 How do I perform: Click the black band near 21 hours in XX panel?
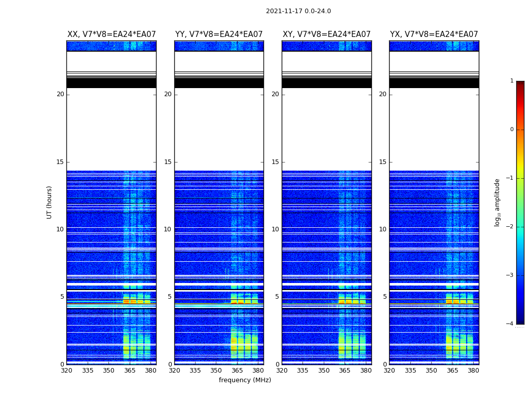click(111, 83)
